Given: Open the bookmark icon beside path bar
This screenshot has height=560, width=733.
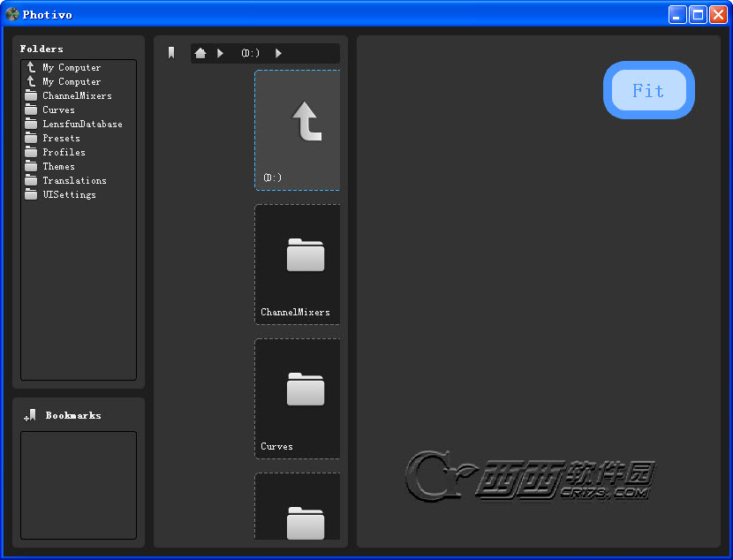Looking at the screenshot, I should click(171, 53).
